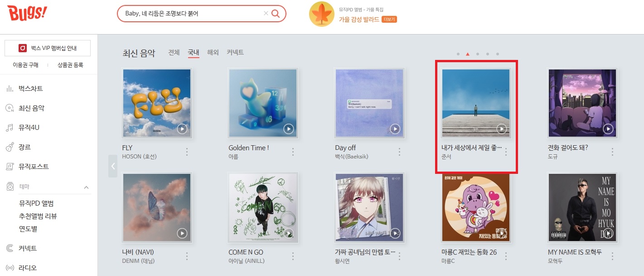This screenshot has width=644, height=276.
Task: Clear search text with the X icon
Action: tap(266, 14)
